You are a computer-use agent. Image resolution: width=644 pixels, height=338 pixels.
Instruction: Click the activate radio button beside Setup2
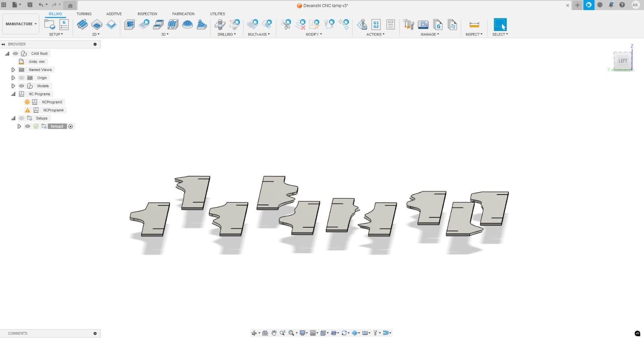click(71, 126)
